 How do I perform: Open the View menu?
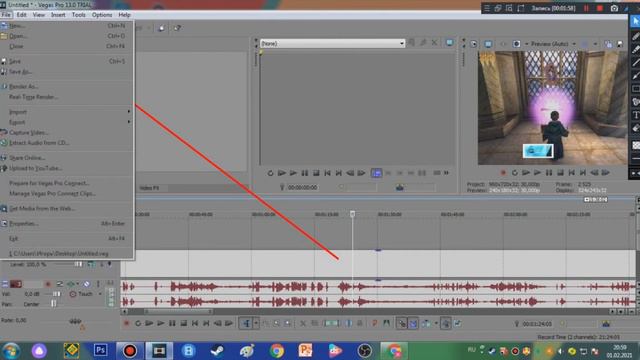coord(39,15)
